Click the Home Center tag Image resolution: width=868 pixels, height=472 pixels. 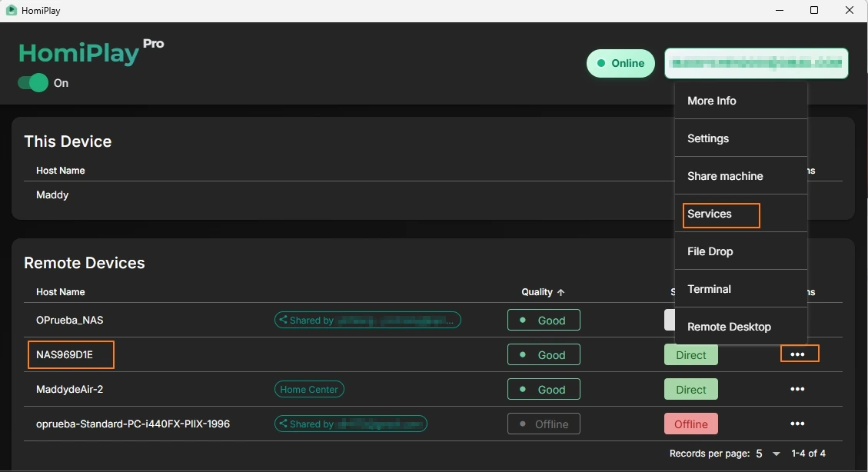click(x=309, y=390)
